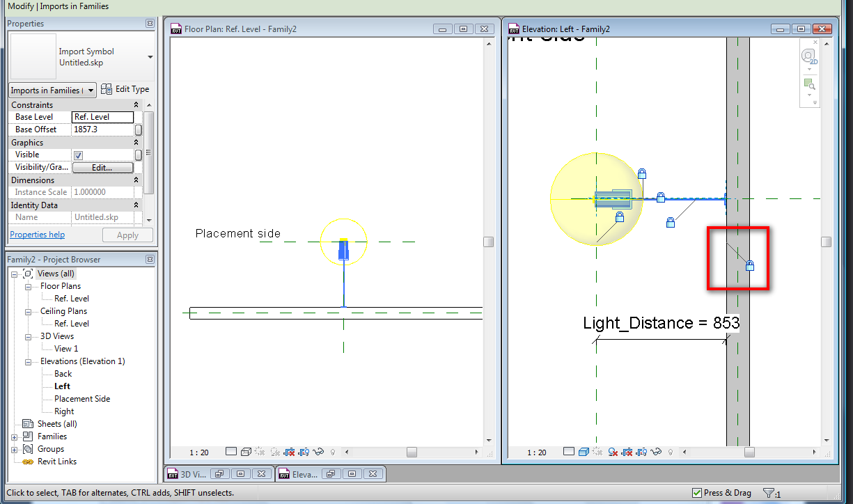Open Placement Side elevation in Project Browser
The width and height of the screenshot is (853, 504).
coord(81,399)
